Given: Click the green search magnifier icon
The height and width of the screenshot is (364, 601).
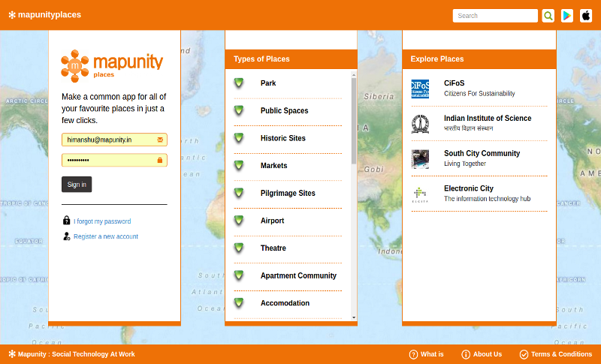Looking at the screenshot, I should point(548,16).
